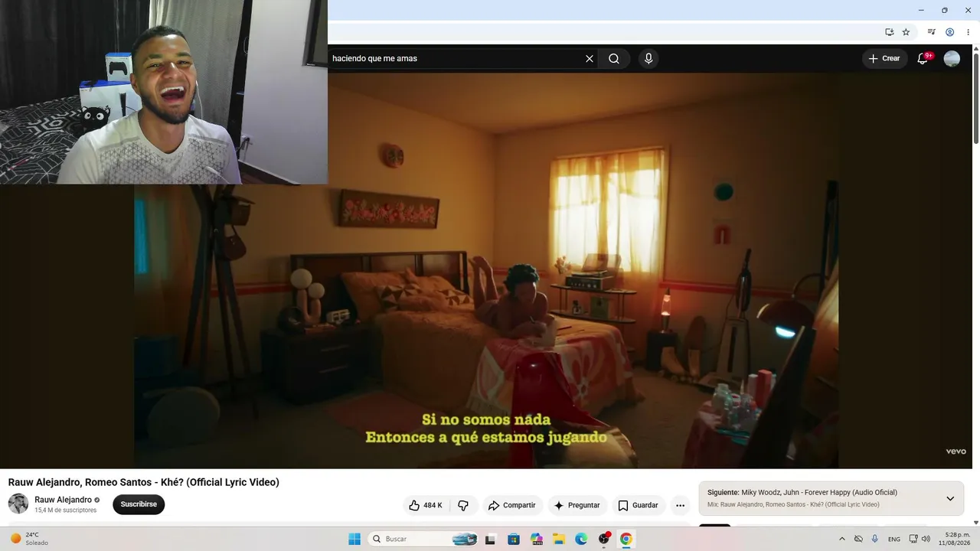Like the video (484 K)

click(x=426, y=505)
